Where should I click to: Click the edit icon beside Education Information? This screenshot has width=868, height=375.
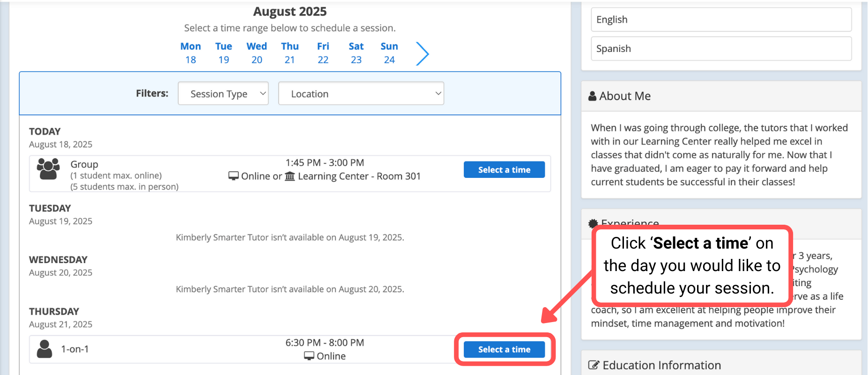(593, 365)
